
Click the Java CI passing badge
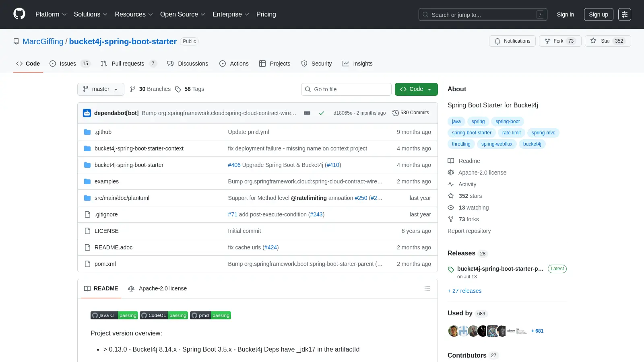(x=114, y=315)
